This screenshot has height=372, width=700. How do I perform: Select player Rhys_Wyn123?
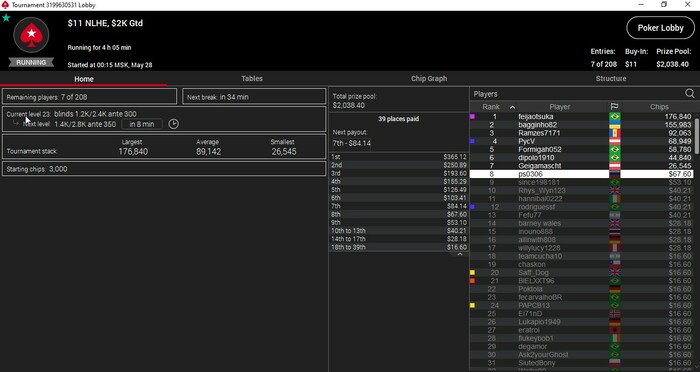582,191
